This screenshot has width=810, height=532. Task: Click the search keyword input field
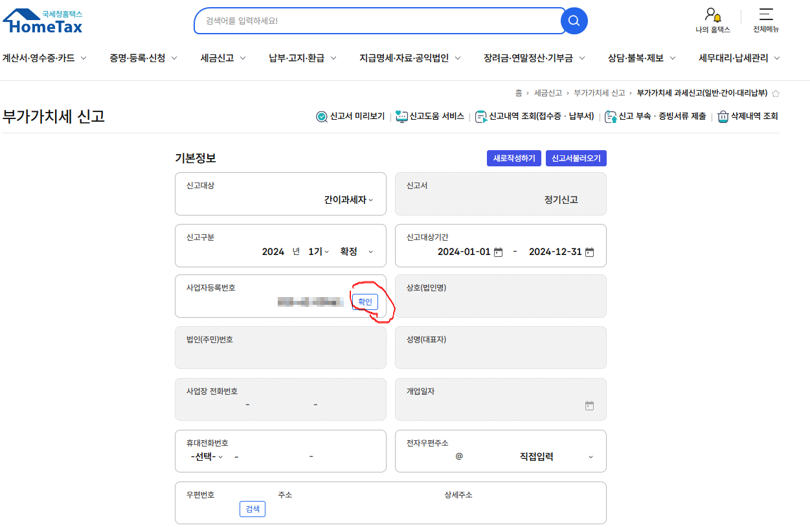point(376,20)
